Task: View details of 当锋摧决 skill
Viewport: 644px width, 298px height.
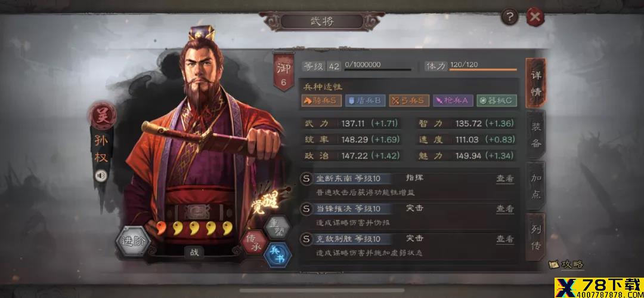Action: [x=505, y=208]
